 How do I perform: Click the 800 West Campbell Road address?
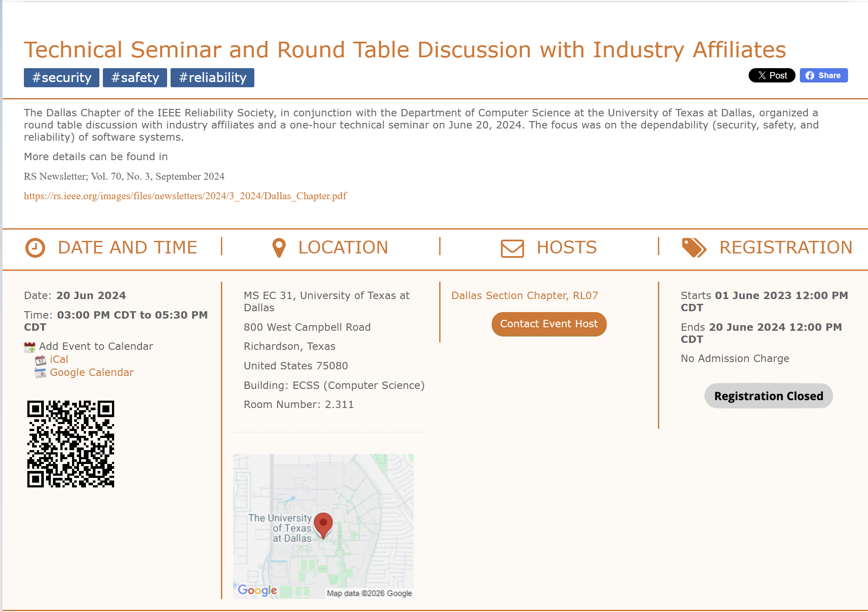(307, 327)
